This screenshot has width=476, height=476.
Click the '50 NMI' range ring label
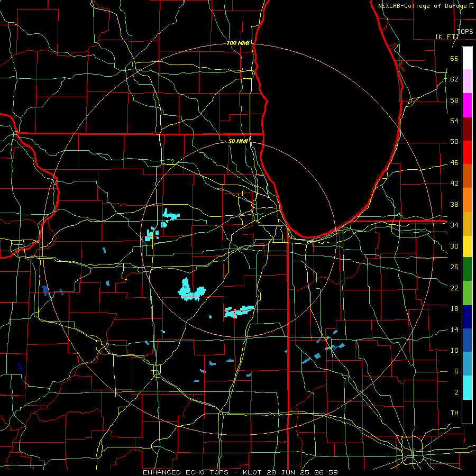click(237, 141)
